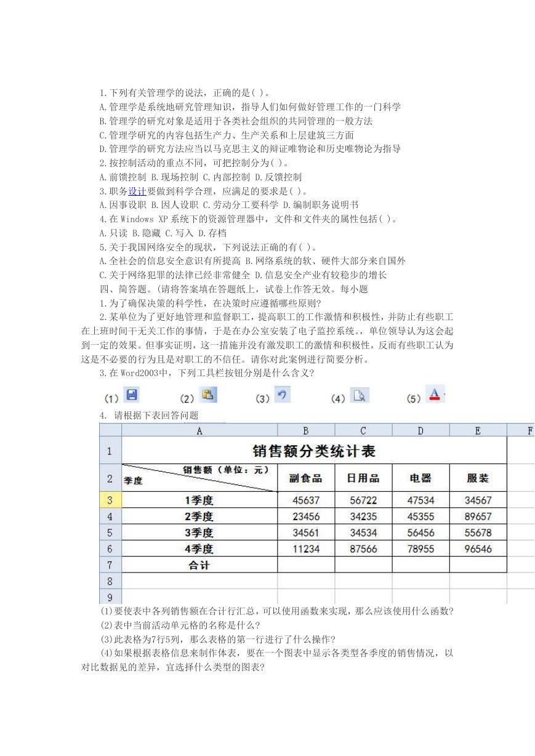Select row 7 header
This screenshot has width=535, height=756.
(110, 565)
